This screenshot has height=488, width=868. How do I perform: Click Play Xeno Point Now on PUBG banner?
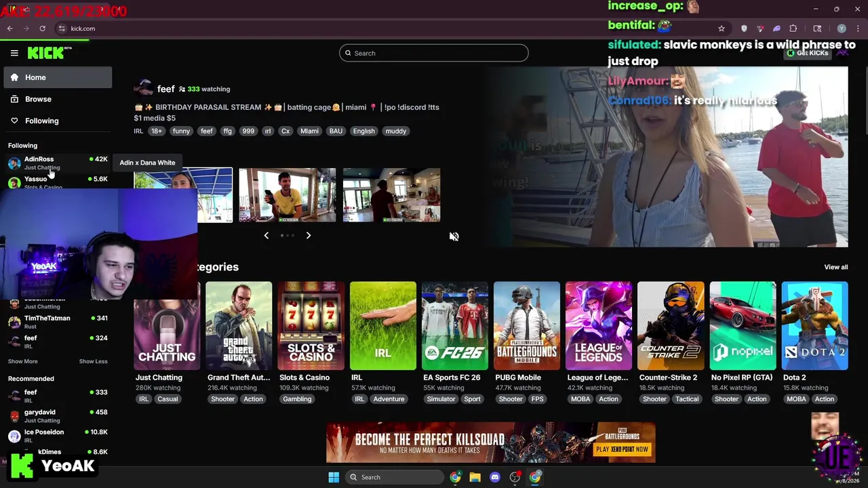tap(622, 449)
